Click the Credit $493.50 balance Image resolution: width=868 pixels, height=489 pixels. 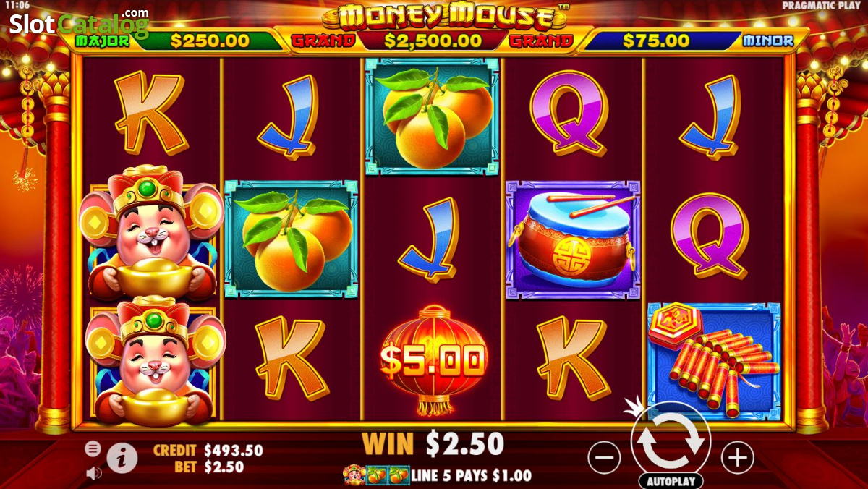(208, 451)
